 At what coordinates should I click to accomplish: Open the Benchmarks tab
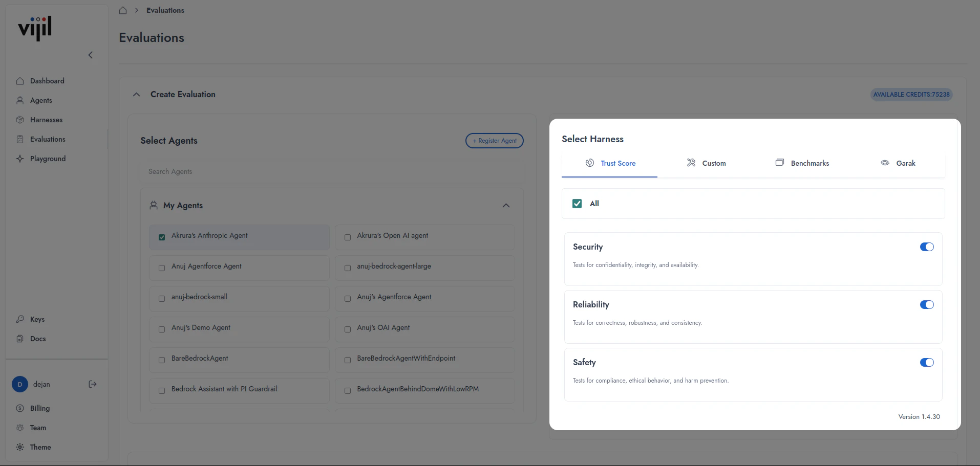point(802,163)
